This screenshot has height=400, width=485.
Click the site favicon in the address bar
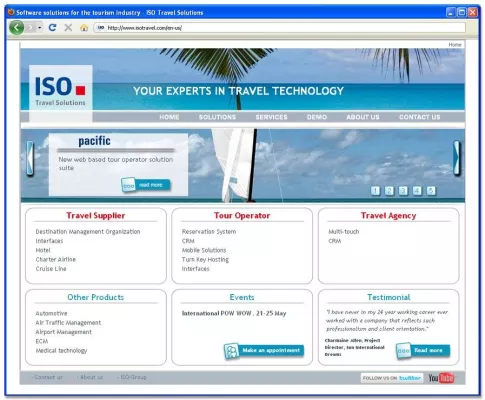[100, 28]
